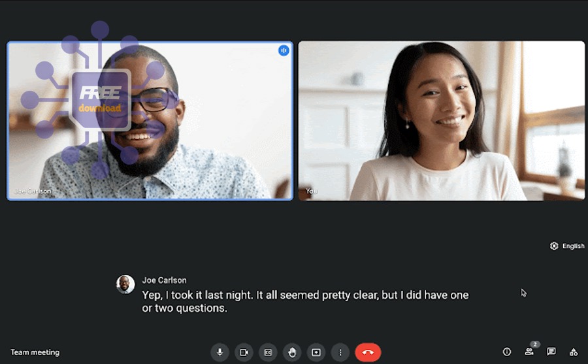Open the three-dot more options menu
This screenshot has height=364, width=588.
pyautogui.click(x=340, y=352)
